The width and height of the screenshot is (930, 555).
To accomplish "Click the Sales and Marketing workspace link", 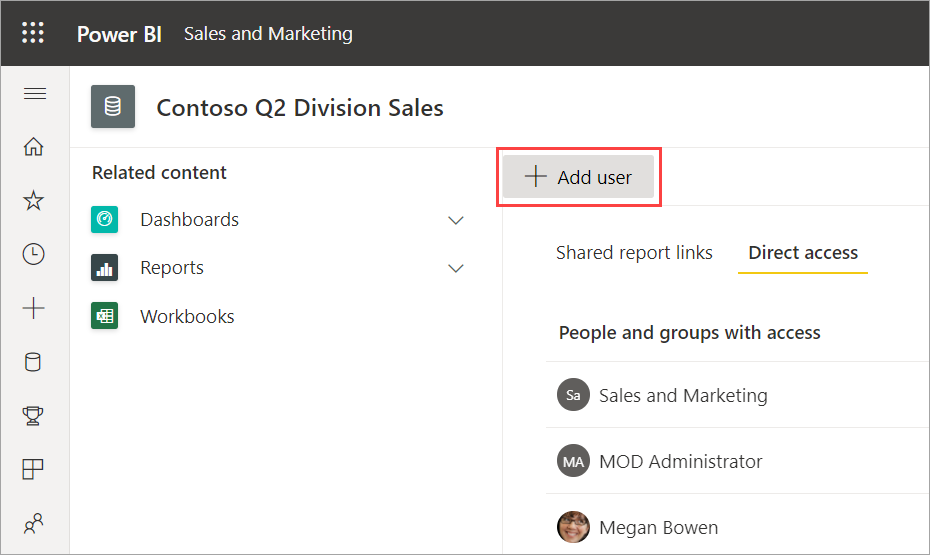I will point(268,34).
